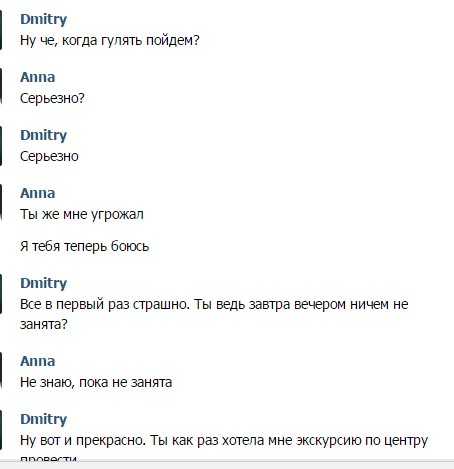Click avatar beside Anna's "Ты же мне угрожал"
Viewport: 454px width, 469px height.
(x=1, y=203)
